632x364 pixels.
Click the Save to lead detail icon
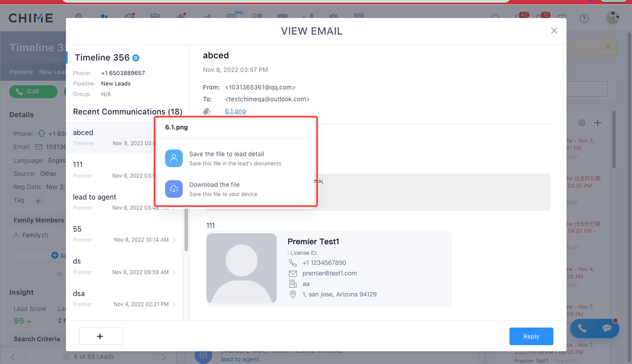(x=174, y=158)
